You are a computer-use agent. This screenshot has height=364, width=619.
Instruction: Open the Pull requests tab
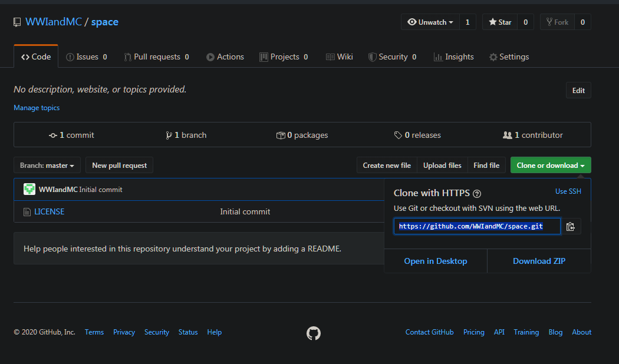pos(157,57)
